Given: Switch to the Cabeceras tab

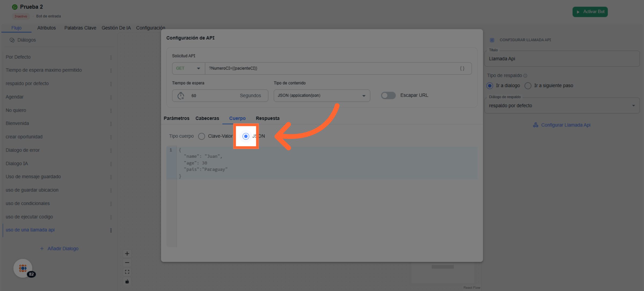Looking at the screenshot, I should (207, 118).
